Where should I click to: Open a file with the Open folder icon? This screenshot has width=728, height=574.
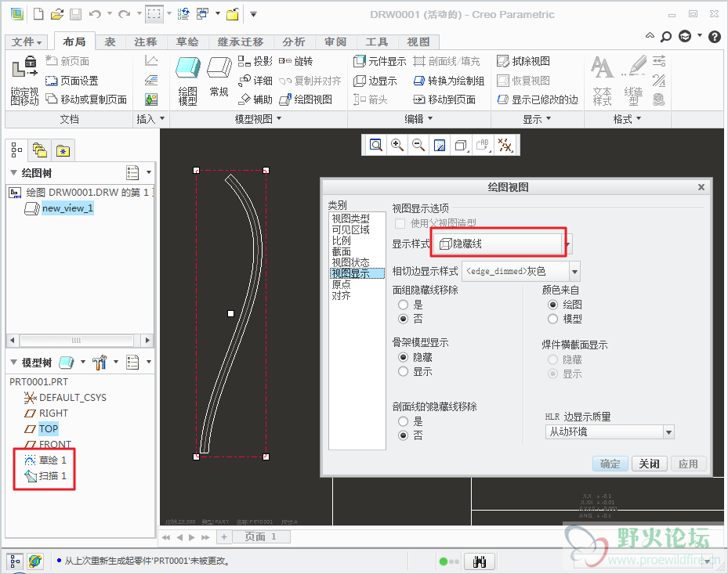coord(57,14)
